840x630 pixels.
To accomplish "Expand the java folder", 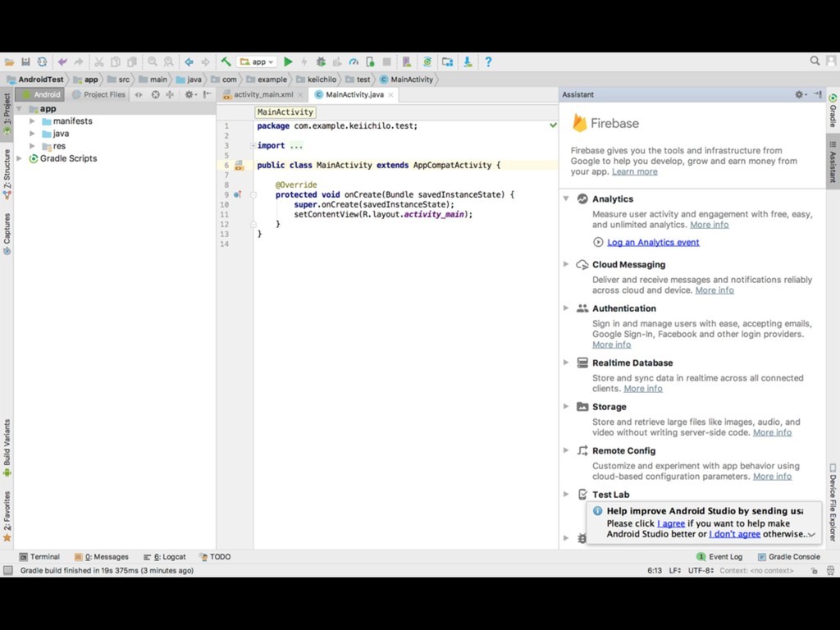I will pos(32,134).
